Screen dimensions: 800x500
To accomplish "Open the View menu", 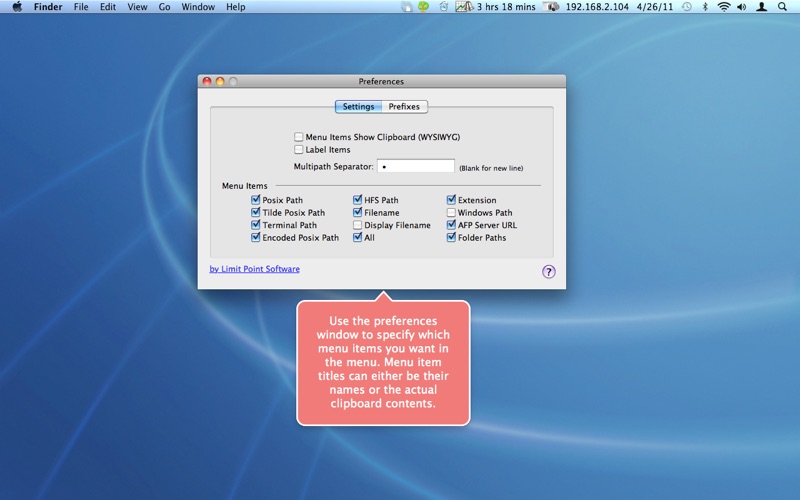I will click(137, 7).
